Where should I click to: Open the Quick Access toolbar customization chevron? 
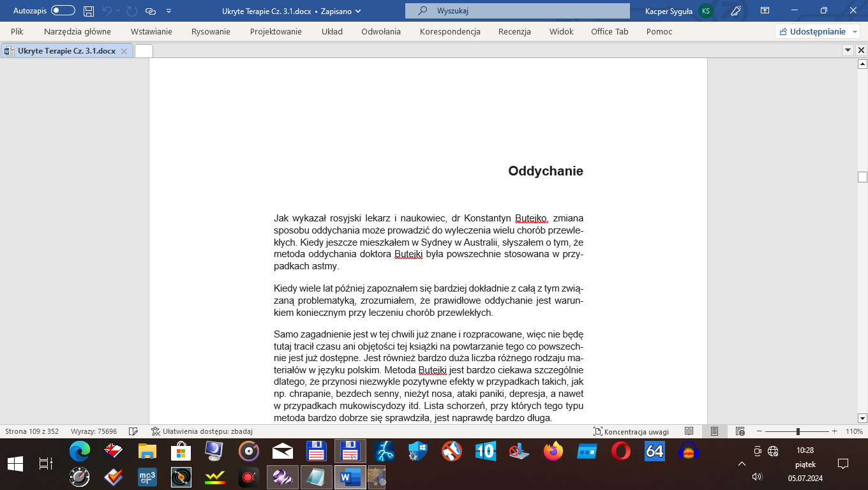[168, 10]
